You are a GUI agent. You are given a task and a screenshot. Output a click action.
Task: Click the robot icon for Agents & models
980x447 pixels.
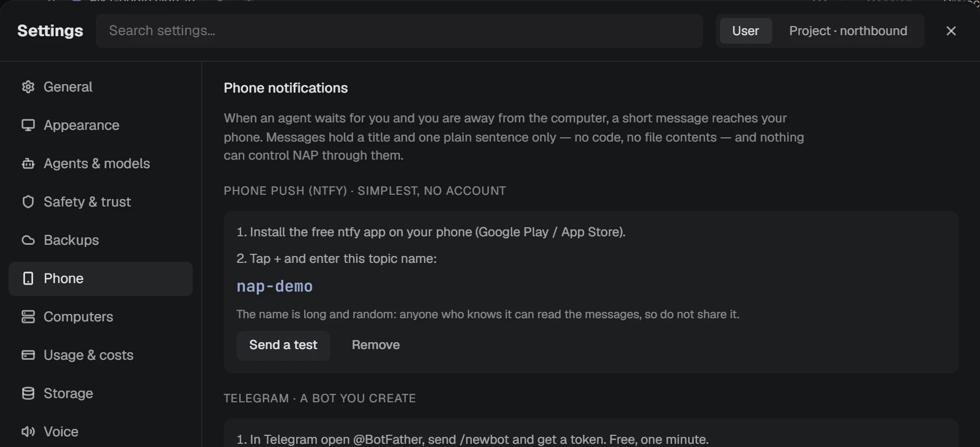(x=28, y=163)
